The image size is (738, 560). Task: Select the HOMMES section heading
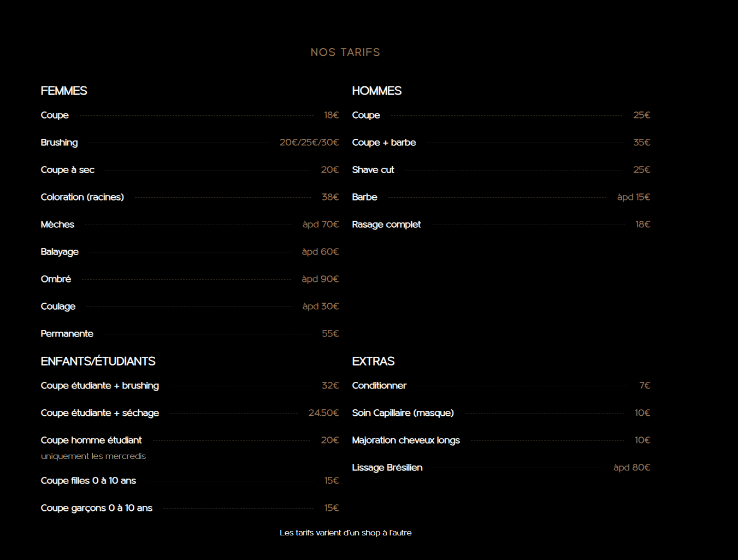(376, 91)
